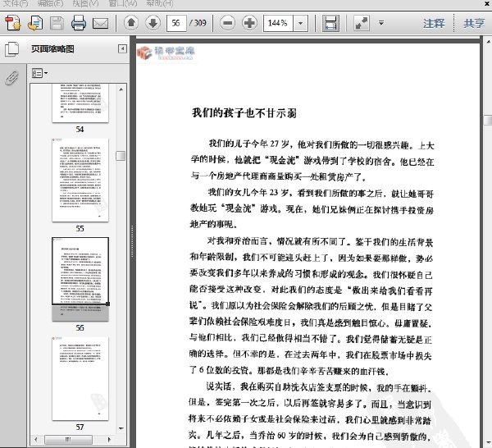Click the email envelope icon

click(100, 24)
